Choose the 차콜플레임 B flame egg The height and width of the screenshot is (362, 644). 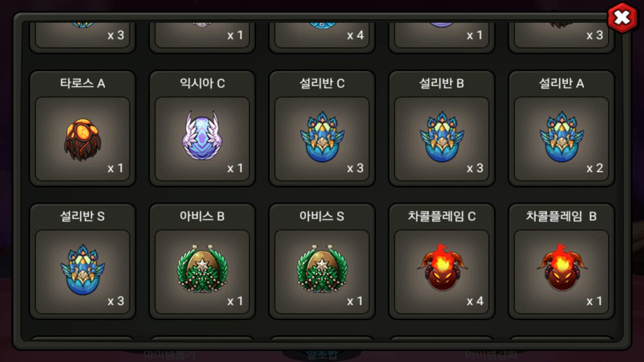pos(561,272)
